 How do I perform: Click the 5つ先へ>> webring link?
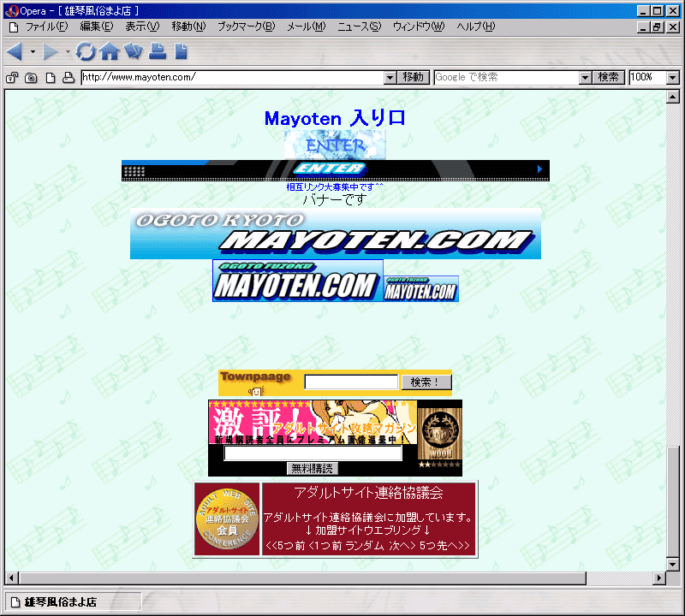[444, 545]
